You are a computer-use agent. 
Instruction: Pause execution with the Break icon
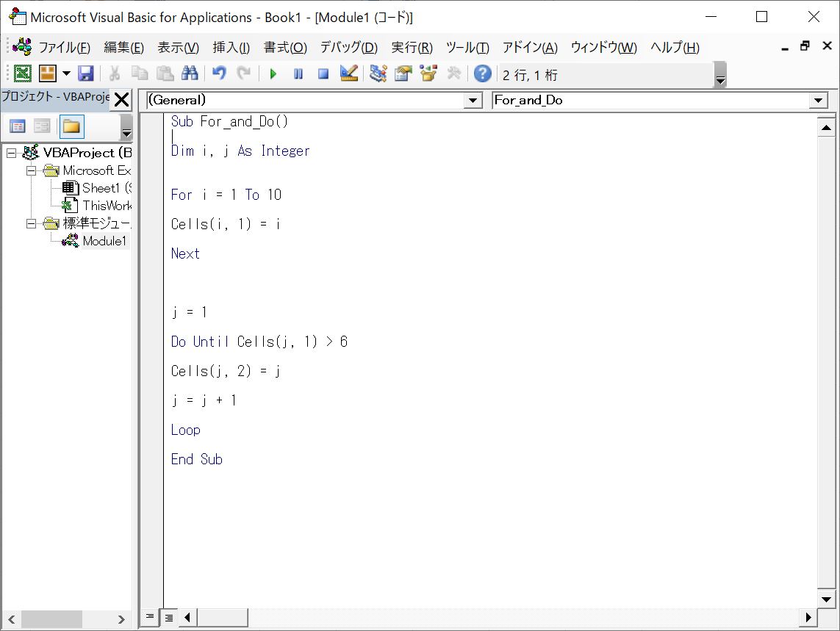pos(298,74)
